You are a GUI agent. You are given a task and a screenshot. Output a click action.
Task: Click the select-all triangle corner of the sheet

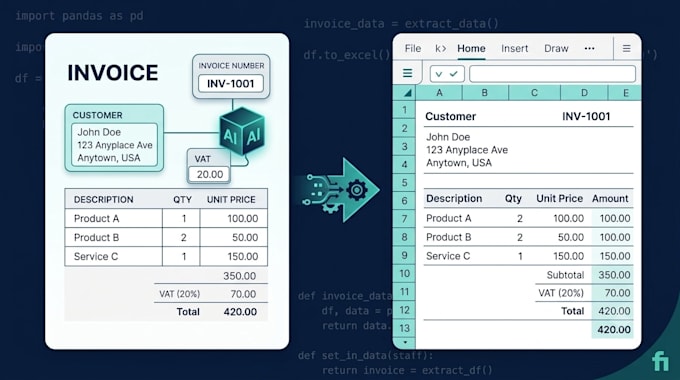point(407,93)
